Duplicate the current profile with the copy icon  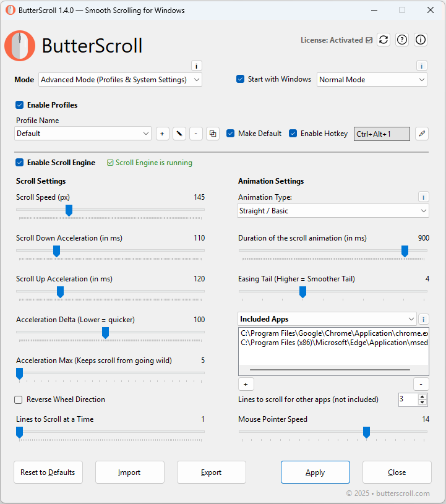[x=212, y=133]
